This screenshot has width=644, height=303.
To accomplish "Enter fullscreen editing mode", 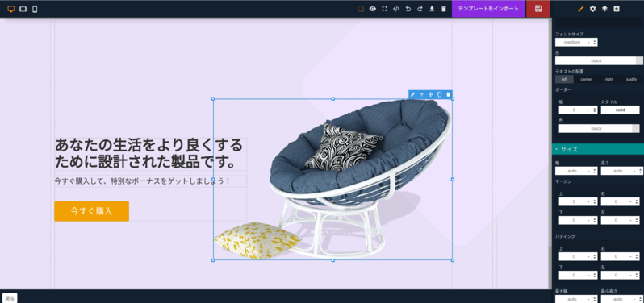I will tap(384, 9).
